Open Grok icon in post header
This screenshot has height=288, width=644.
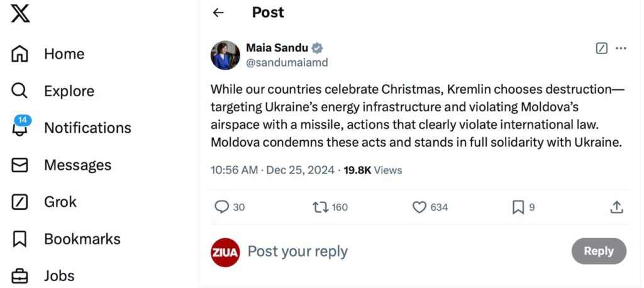tap(601, 48)
